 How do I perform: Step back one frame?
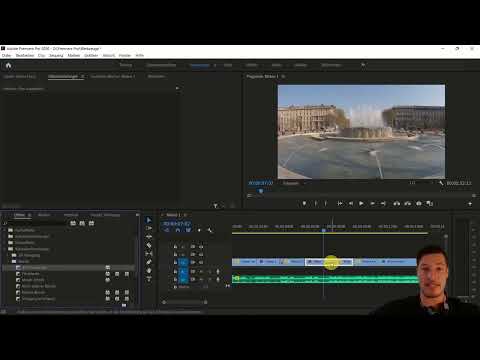[351, 203]
